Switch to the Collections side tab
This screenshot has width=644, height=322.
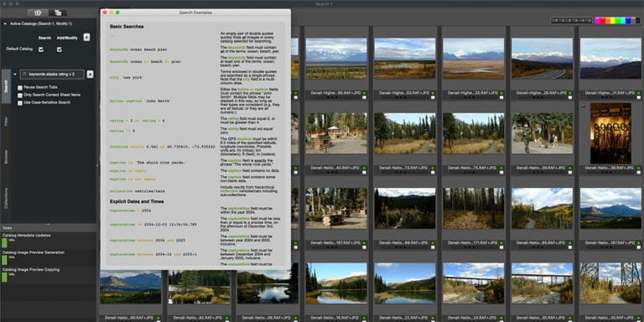[6, 198]
